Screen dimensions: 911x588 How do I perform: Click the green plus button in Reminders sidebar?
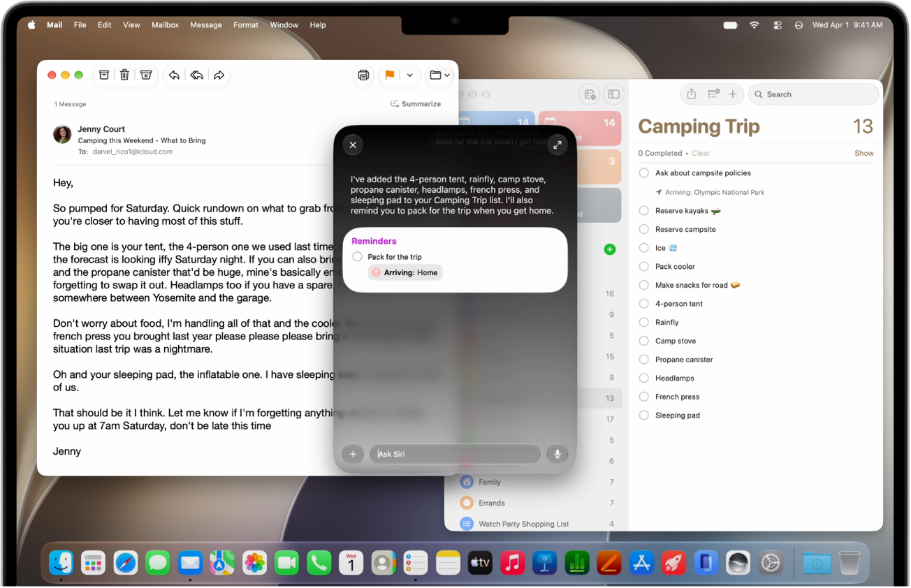(610, 249)
